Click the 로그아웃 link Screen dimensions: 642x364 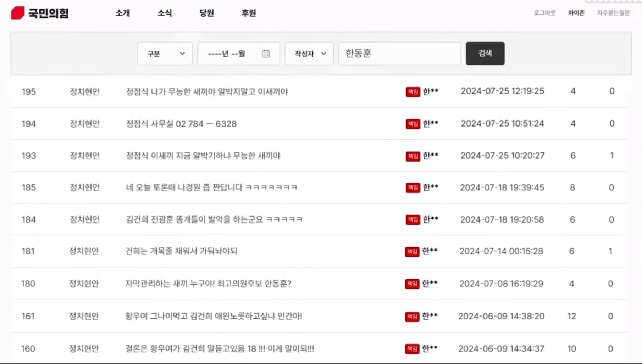[544, 13]
